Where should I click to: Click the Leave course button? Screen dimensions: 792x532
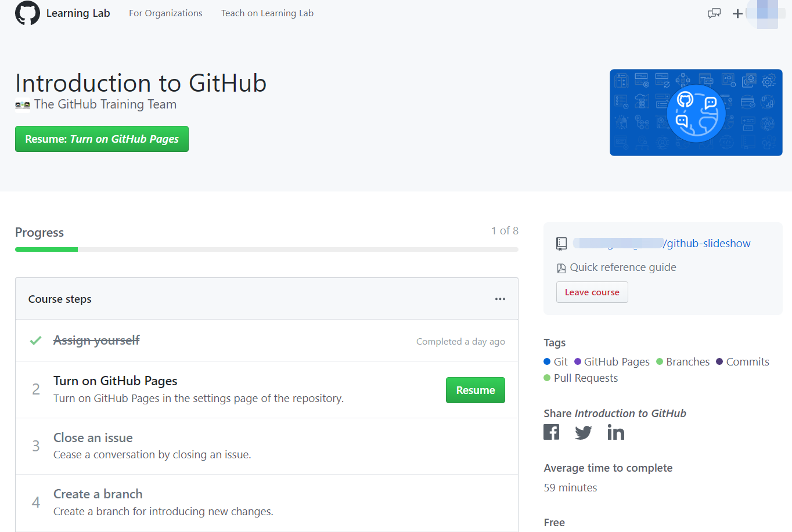pyautogui.click(x=592, y=292)
